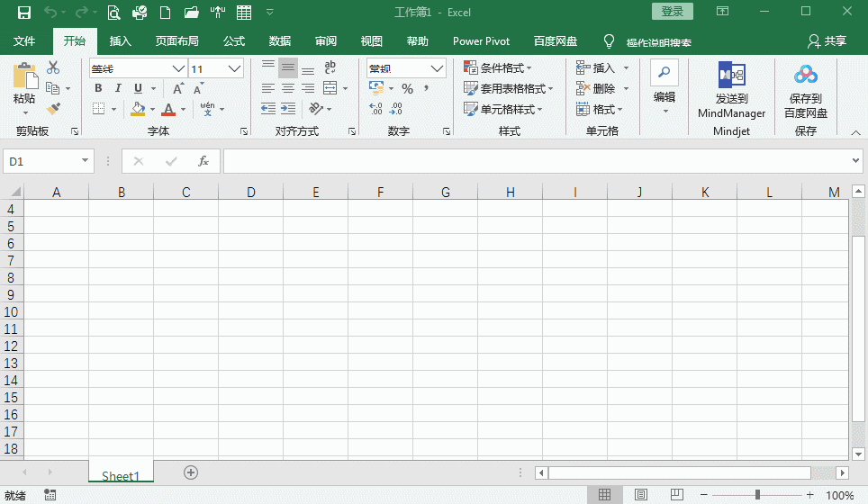Send to MindManager
The height and width of the screenshot is (504, 868).
tap(731, 90)
